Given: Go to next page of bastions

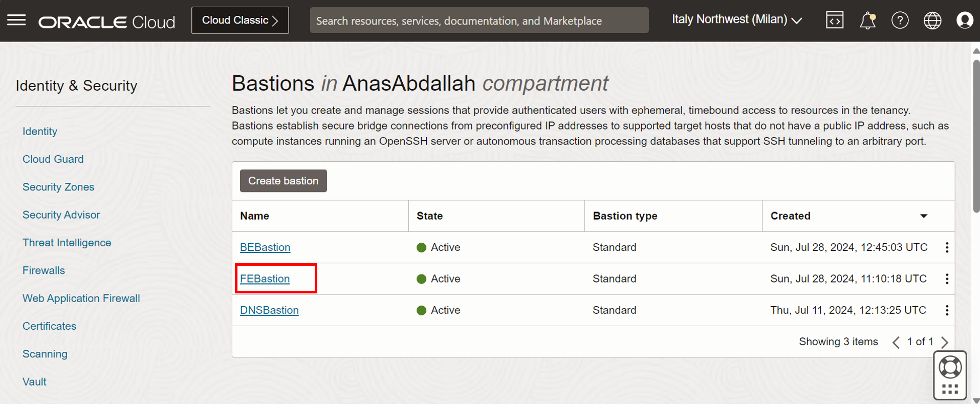Looking at the screenshot, I should tap(945, 342).
